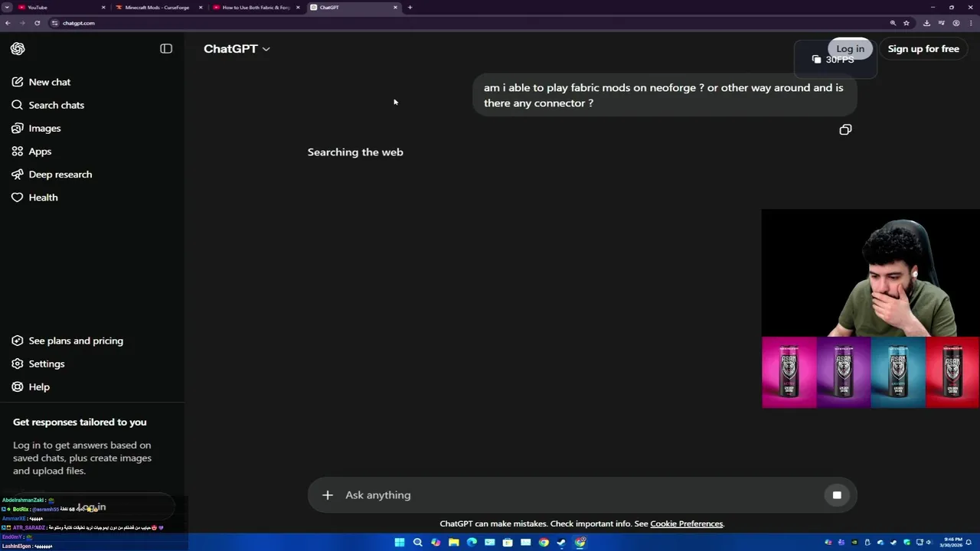Click the ChatGPT logo in the sidebar

tap(18, 49)
